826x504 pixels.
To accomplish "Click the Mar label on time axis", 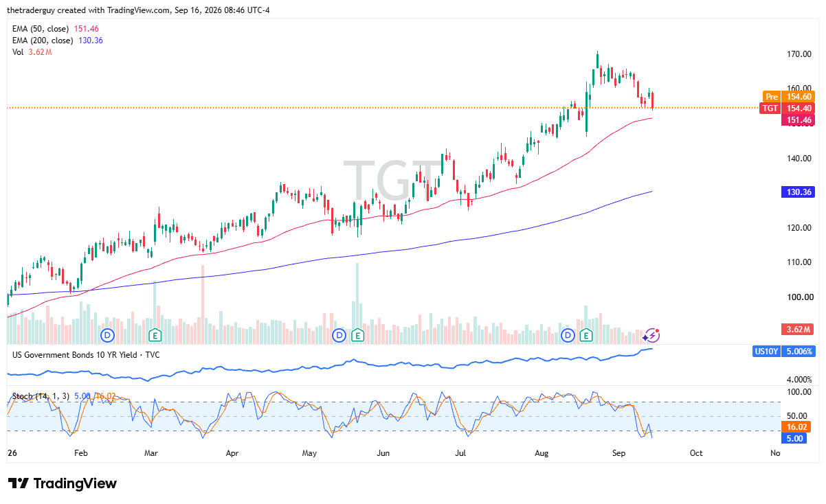I will (x=151, y=453).
